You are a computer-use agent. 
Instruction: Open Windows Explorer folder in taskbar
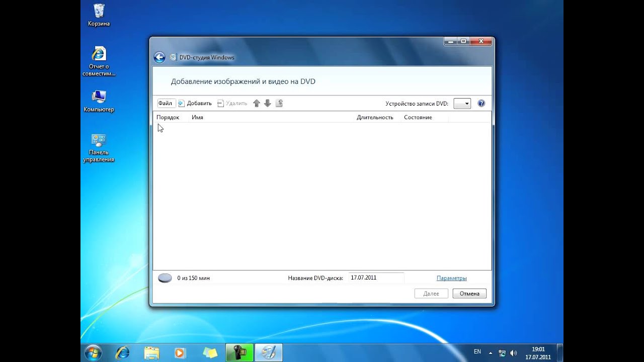coord(151,352)
